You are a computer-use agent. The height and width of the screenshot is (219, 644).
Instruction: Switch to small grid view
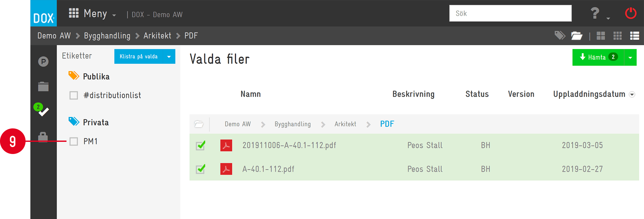[617, 36]
